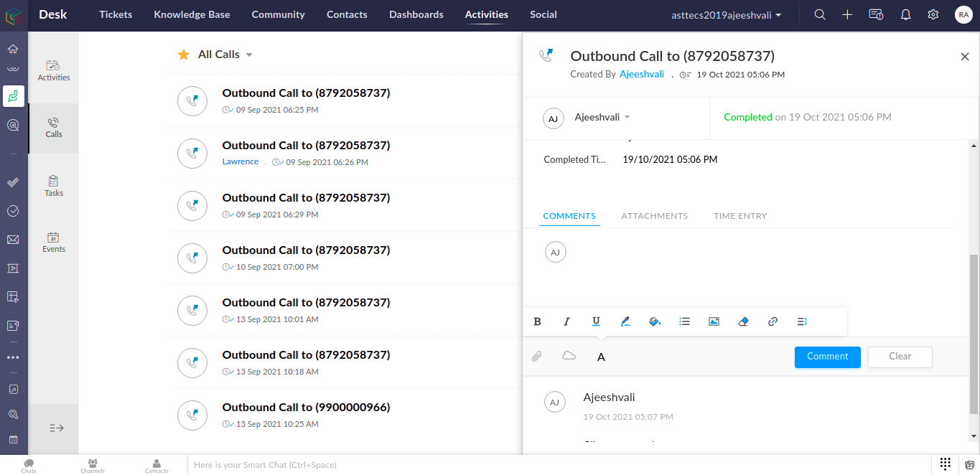Open the notifications bell
980x475 pixels.
[905, 14]
